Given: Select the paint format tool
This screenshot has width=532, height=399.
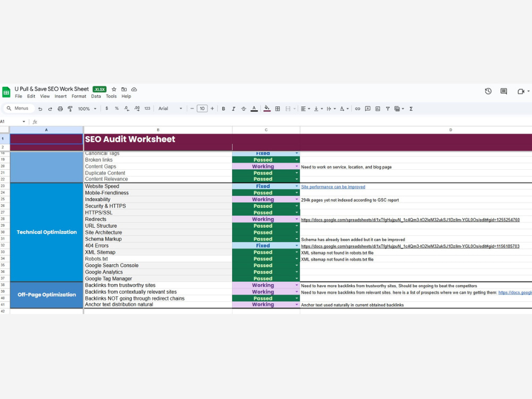Looking at the screenshot, I should pyautogui.click(x=70, y=109).
